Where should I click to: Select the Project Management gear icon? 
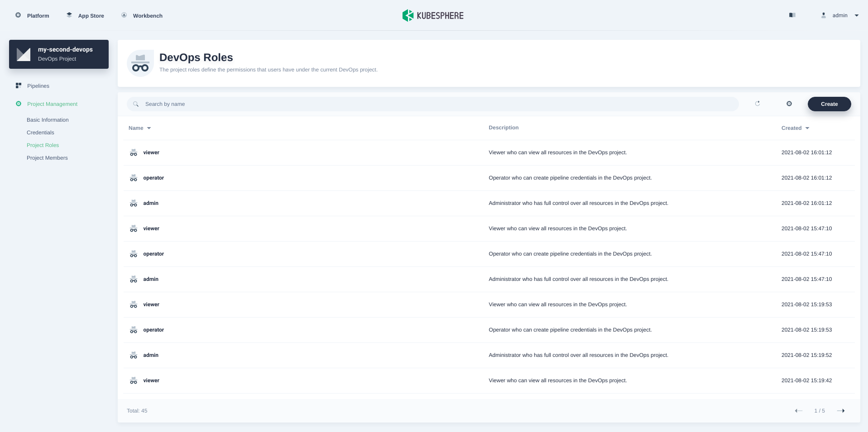(x=18, y=104)
